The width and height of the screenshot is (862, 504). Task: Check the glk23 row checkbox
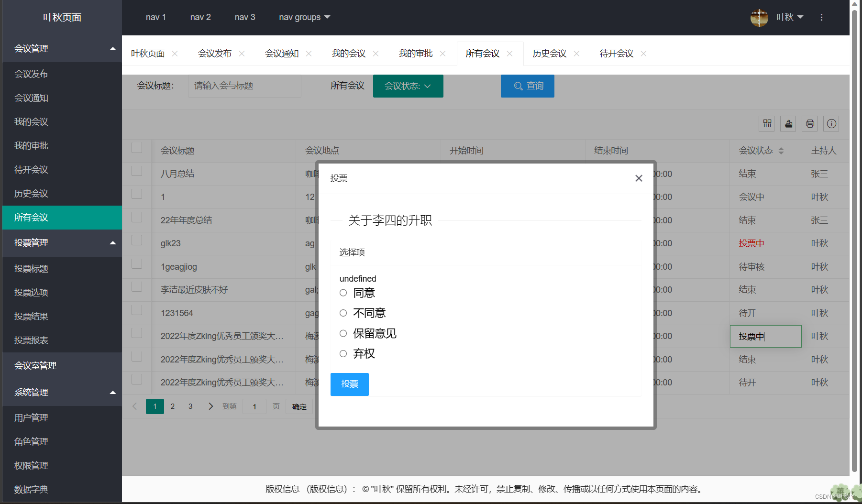point(137,240)
